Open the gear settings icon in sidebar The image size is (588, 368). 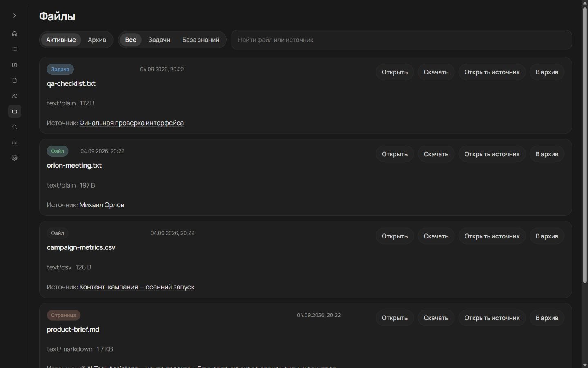(x=15, y=158)
